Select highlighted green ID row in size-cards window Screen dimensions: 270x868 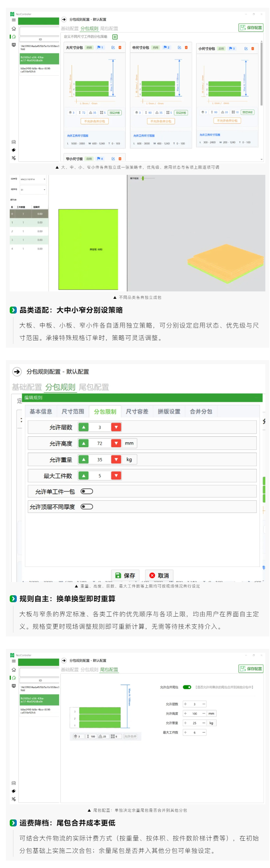40,59
